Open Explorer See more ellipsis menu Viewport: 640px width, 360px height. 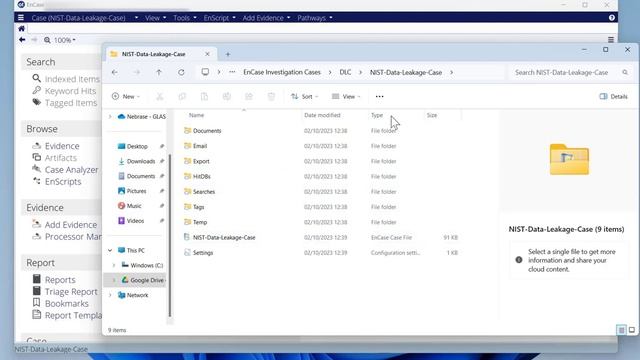[x=379, y=97]
